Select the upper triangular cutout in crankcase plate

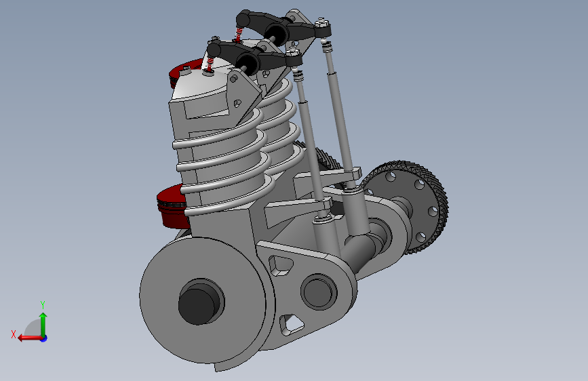(281, 266)
